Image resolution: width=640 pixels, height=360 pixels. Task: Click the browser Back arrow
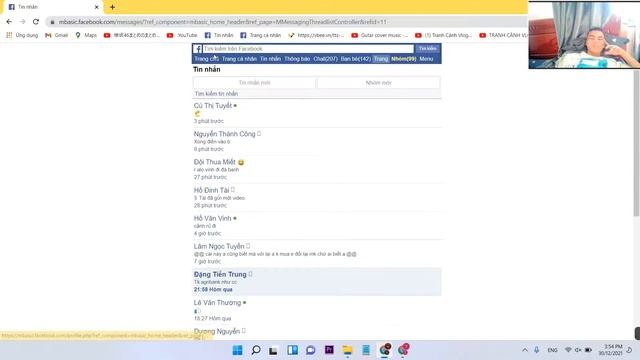click(9, 22)
